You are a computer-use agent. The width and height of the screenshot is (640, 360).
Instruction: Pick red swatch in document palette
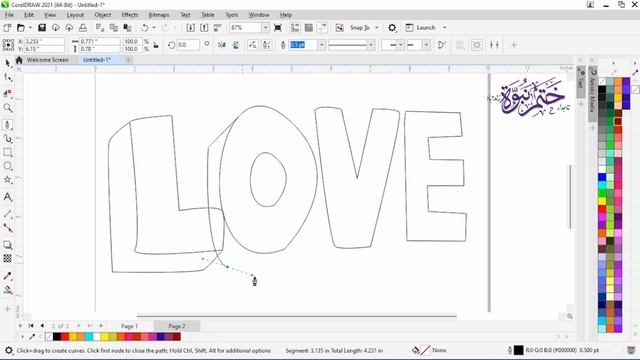pos(65,337)
